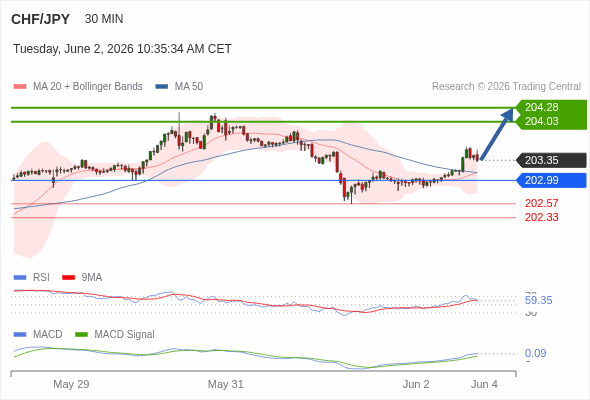Click the MACD legend label
590x400 pixels.
[48, 334]
